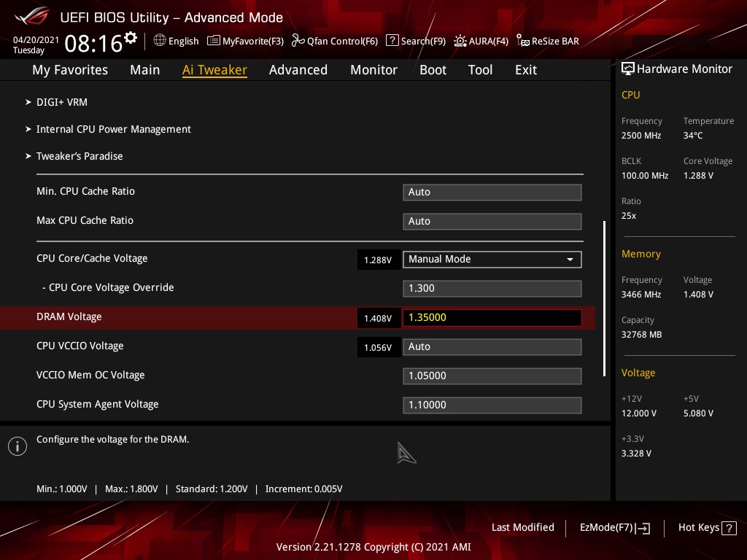Screen dimensions: 747x560
Task: Click the 3466 MHz memory frequency value
Action: 641,295
